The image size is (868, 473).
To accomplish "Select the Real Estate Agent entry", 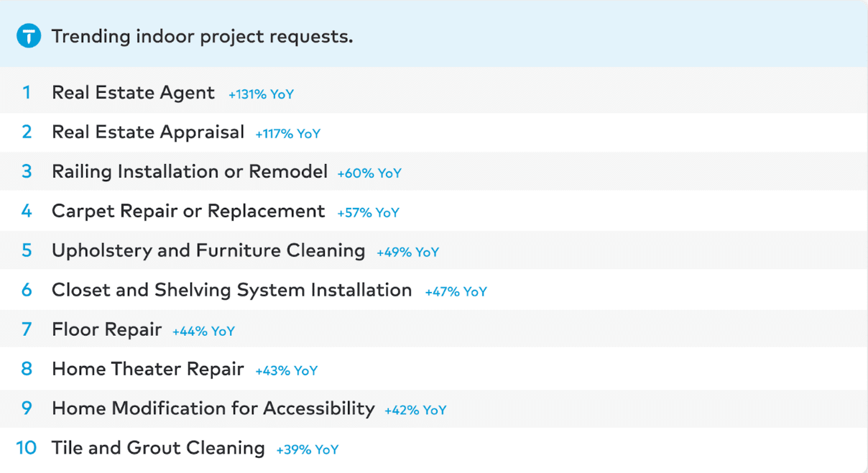I will click(133, 93).
